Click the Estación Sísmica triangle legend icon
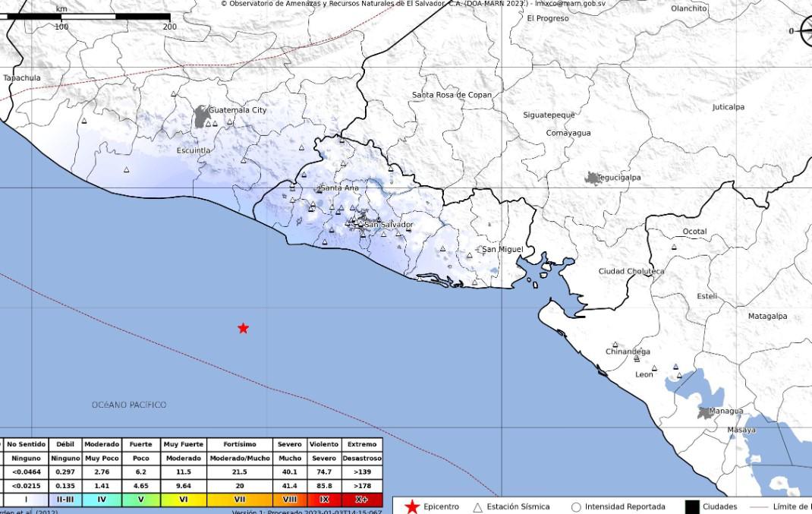Viewport: 812px width, 514px height. 477,507
